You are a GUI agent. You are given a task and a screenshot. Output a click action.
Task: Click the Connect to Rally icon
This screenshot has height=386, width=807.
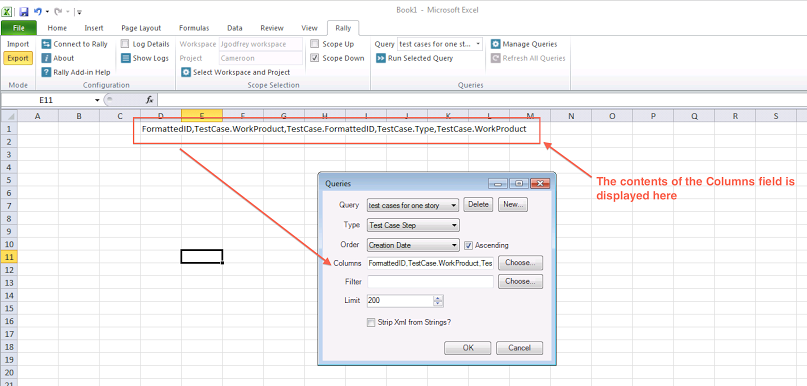tap(46, 44)
